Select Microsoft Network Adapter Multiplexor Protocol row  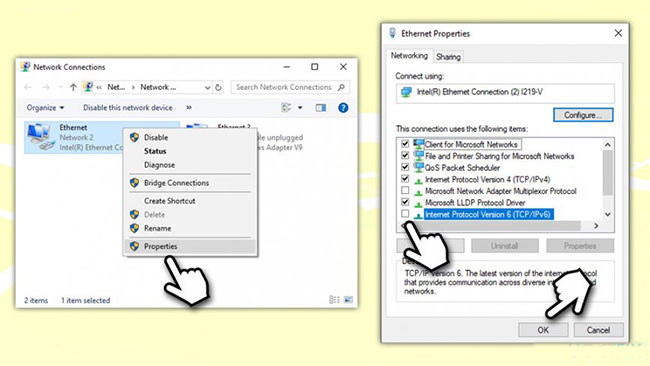[500, 191]
